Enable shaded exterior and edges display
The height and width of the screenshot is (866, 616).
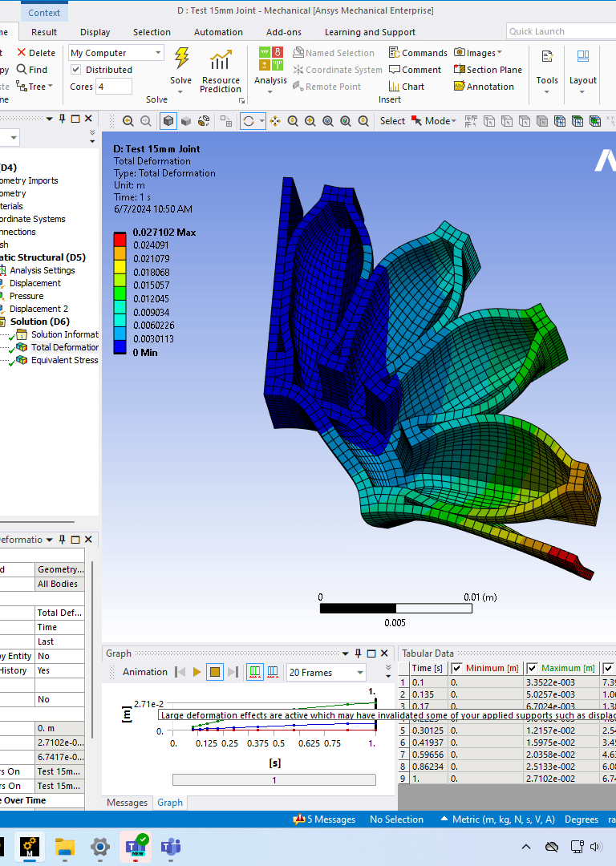168,121
